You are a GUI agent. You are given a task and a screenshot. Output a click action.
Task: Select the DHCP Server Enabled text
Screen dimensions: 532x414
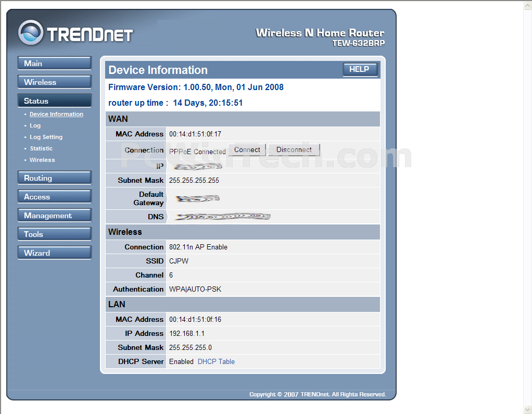tap(181, 362)
